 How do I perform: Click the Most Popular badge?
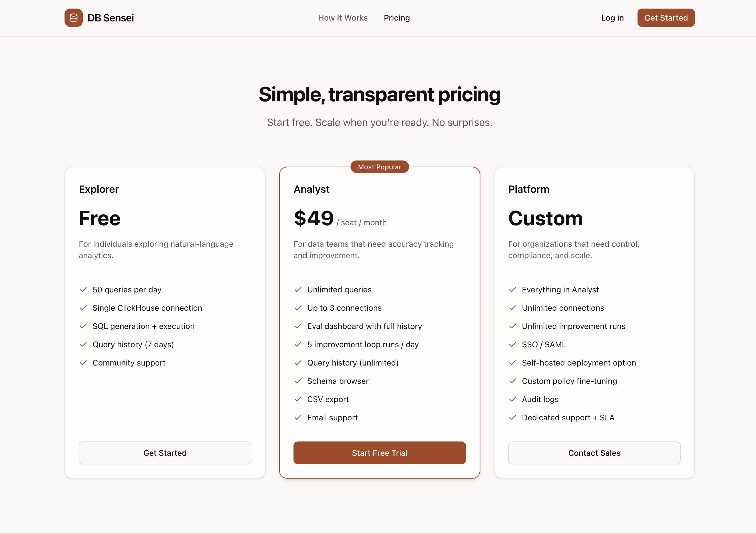[x=380, y=167]
